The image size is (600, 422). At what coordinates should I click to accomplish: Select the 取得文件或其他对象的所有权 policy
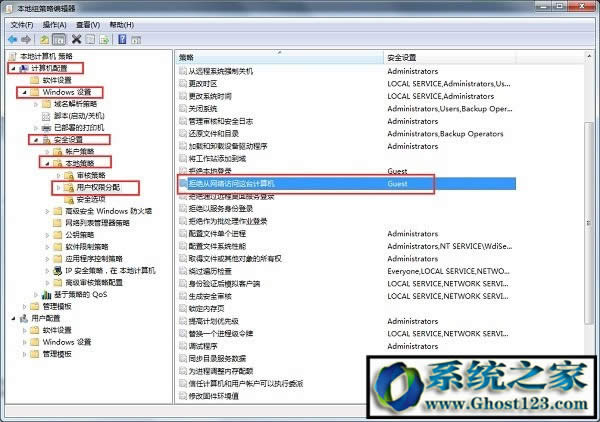[235, 259]
